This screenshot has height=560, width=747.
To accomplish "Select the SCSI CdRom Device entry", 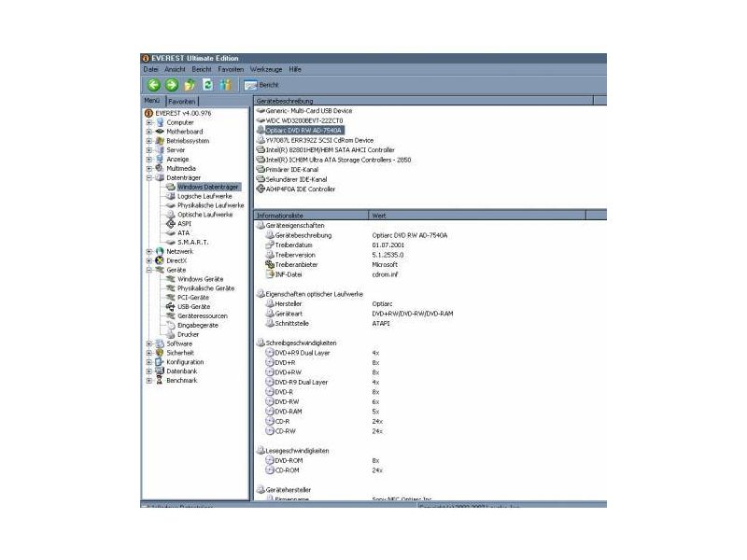I will tap(319, 141).
